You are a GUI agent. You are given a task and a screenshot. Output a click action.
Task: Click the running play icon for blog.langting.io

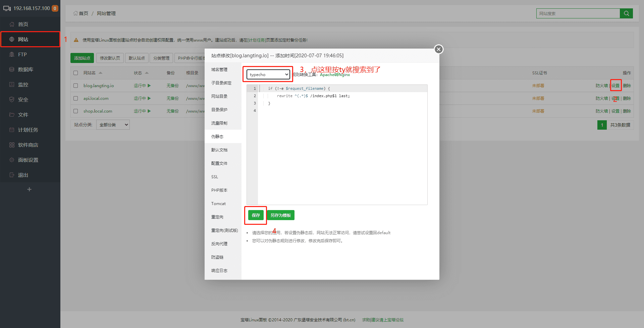149,85
